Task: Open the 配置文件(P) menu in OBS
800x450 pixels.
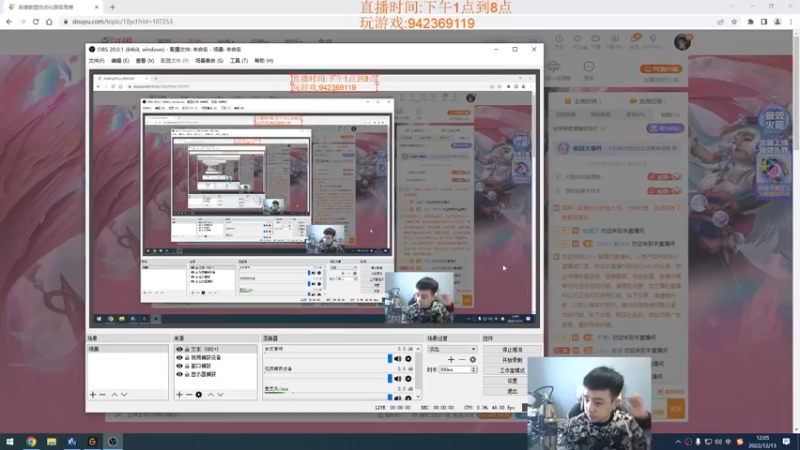Action: (174, 61)
